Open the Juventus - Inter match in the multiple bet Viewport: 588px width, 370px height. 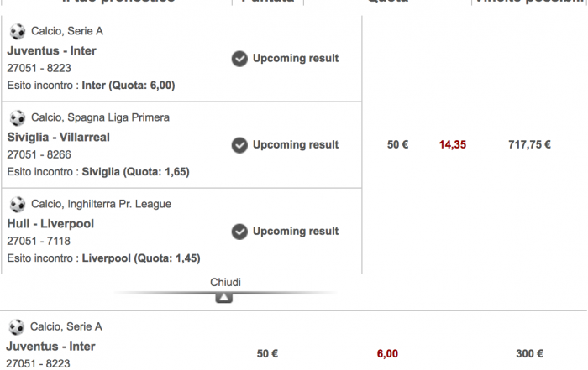coord(52,50)
